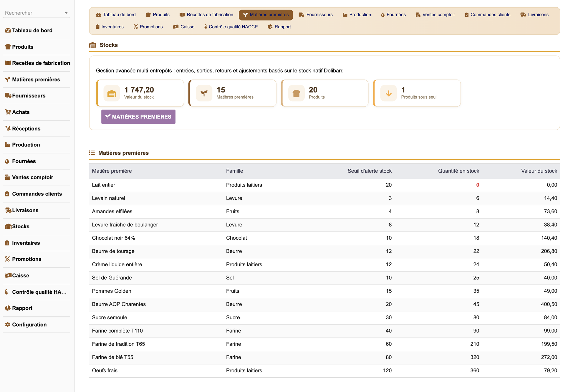Viewport: 573px width, 392px height.
Task: Go to Livraisons top tab
Action: [x=535, y=15]
